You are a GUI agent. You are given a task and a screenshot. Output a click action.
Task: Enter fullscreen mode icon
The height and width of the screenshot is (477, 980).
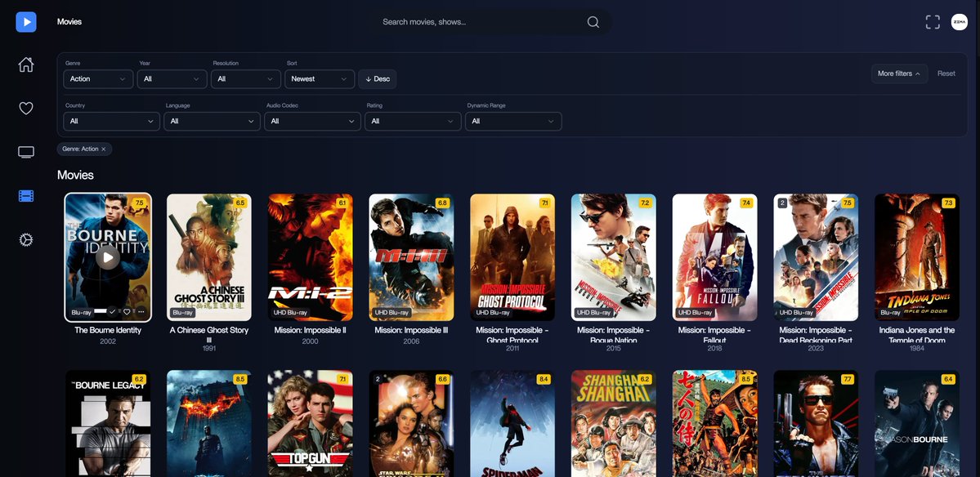[x=933, y=22]
